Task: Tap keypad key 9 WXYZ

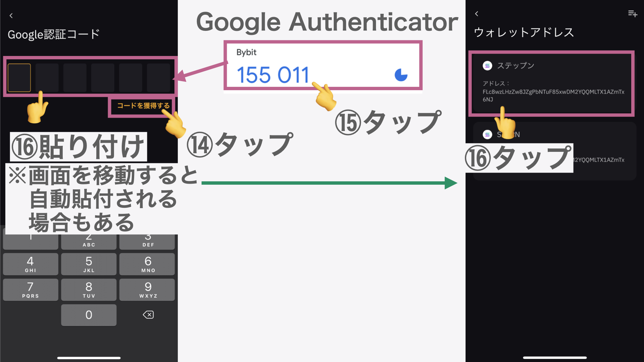Action: point(147,290)
